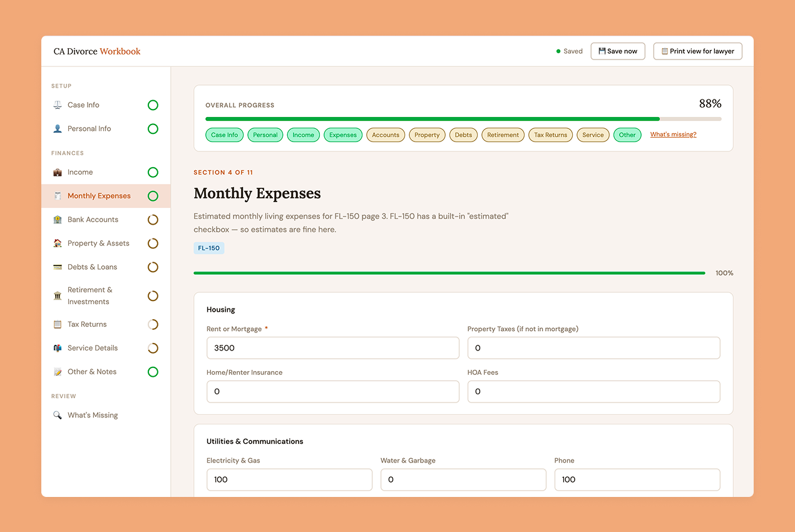The image size is (795, 532).
Task: Click the Retirement progress chip
Action: pos(503,135)
